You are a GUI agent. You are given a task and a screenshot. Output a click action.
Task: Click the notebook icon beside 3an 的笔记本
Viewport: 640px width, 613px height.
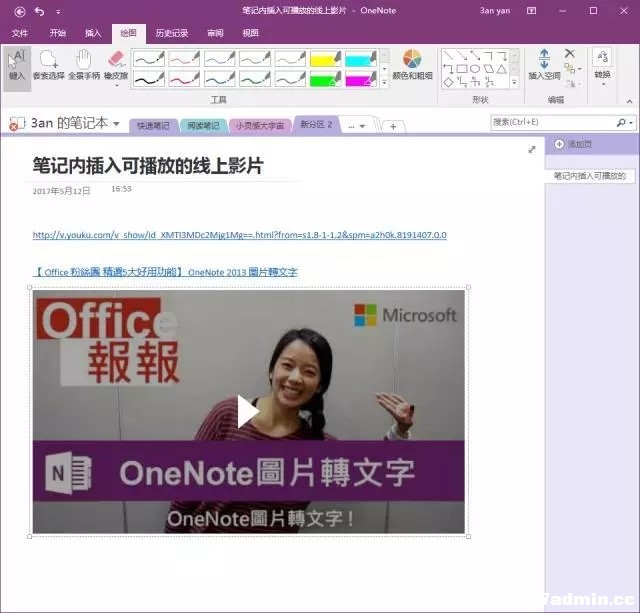[x=17, y=123]
